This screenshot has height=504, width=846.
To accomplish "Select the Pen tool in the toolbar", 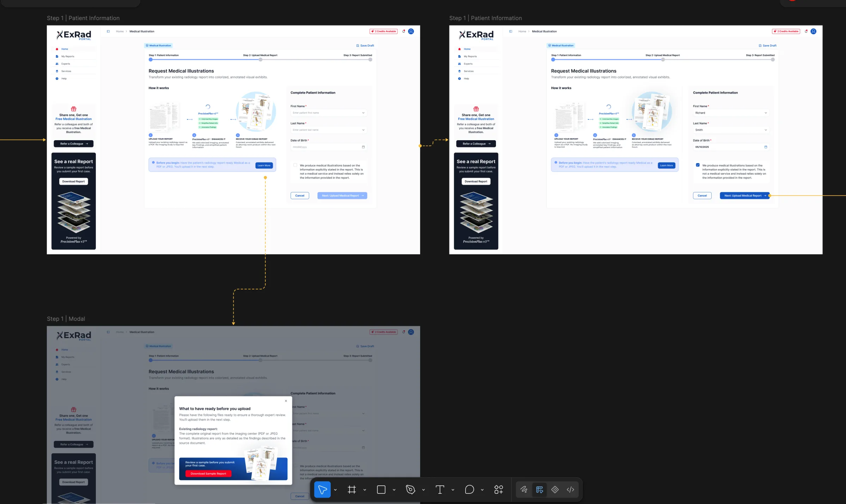I will 410,490.
